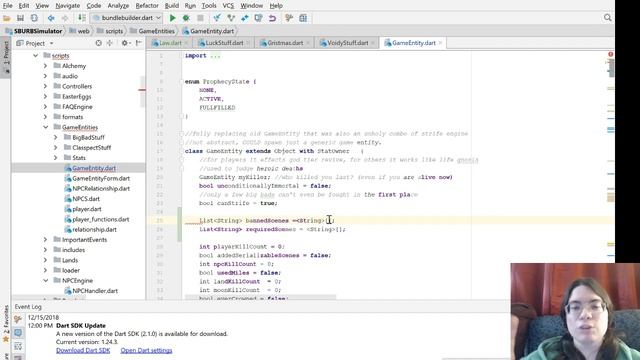This screenshot has width=640, height=360.
Task: Expand the ImportantEvents folder
Action: click(45, 240)
